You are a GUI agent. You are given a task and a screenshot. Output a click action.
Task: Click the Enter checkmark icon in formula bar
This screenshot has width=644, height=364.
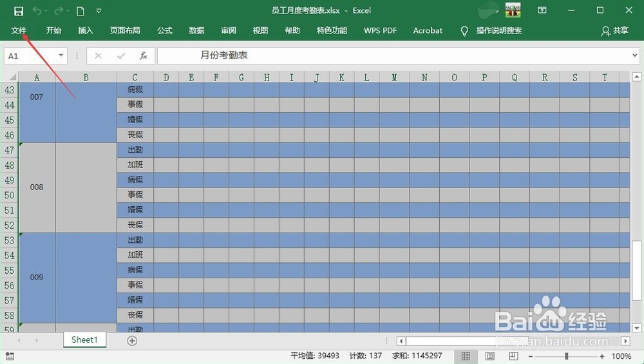tap(121, 55)
